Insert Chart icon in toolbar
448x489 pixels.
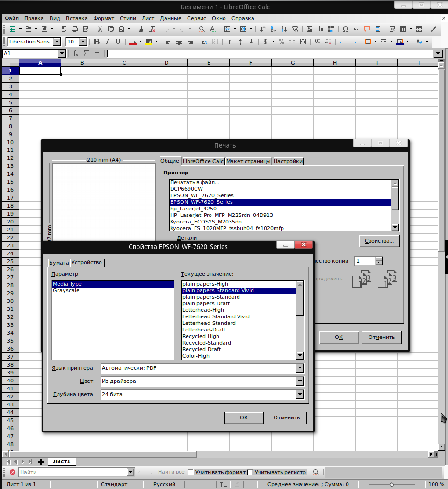(x=320, y=29)
